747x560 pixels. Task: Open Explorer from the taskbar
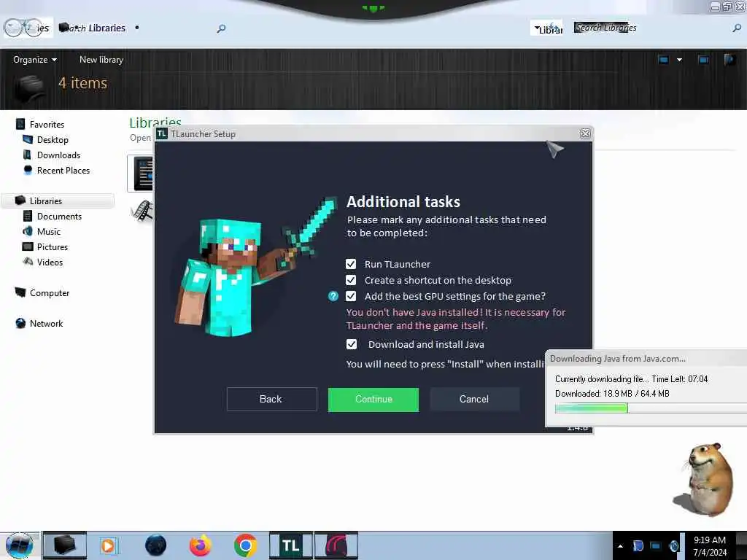coord(65,545)
